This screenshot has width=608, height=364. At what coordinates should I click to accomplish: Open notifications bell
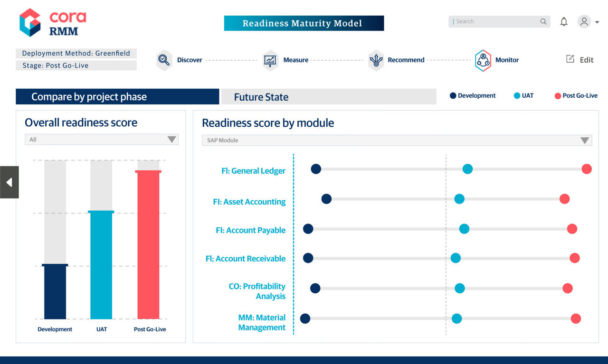pyautogui.click(x=564, y=22)
